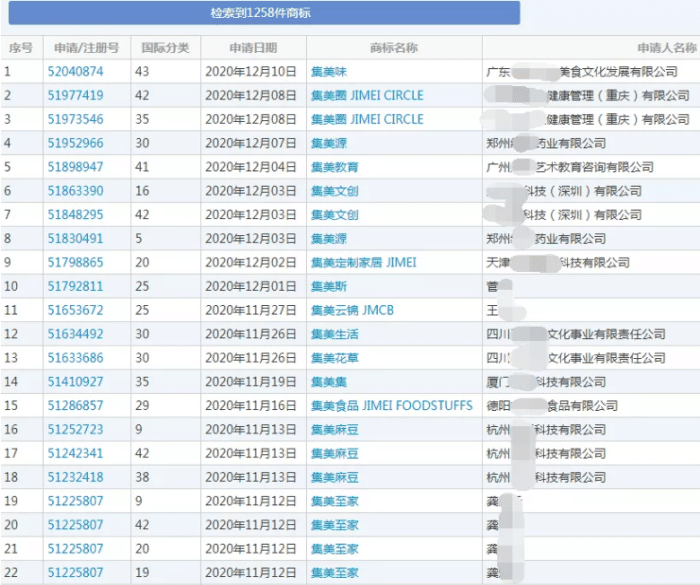Open the 集美生活 trademark link
The height and width of the screenshot is (585, 700).
334,334
